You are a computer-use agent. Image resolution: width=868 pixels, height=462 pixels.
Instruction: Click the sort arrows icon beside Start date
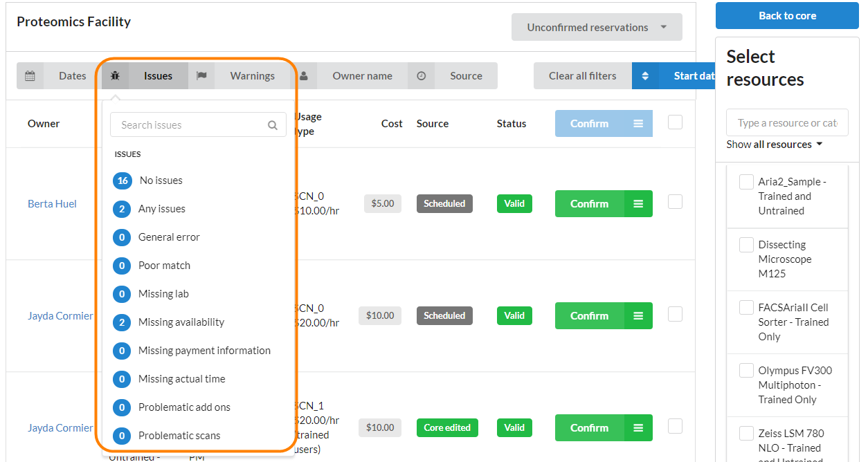click(645, 76)
